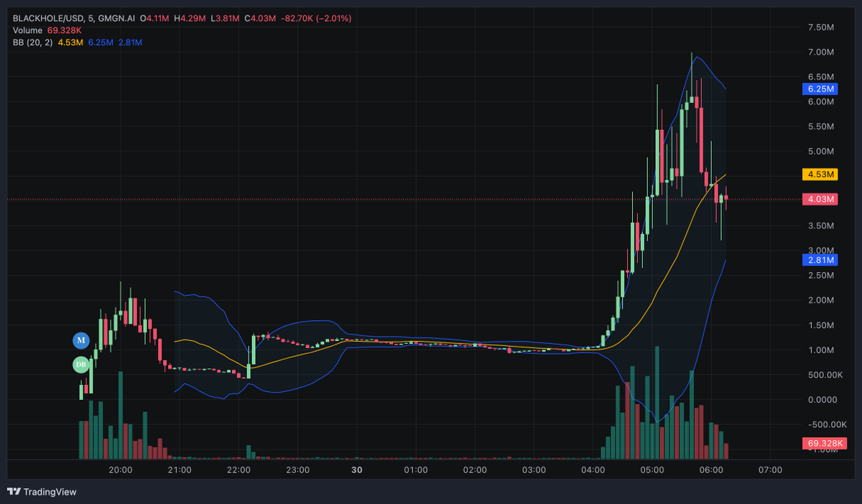Click the 500.00K price axis label
Screen dimensions: 862x504
825,375
